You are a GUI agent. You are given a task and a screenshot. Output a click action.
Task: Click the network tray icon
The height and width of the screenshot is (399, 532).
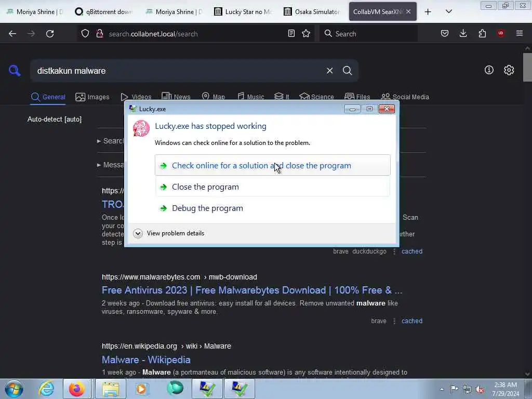467,390
